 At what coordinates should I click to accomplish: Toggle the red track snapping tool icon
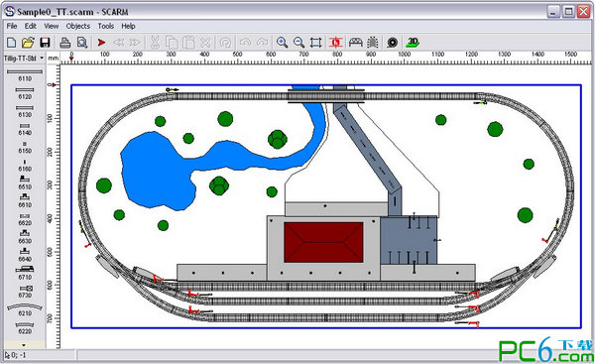(336, 42)
